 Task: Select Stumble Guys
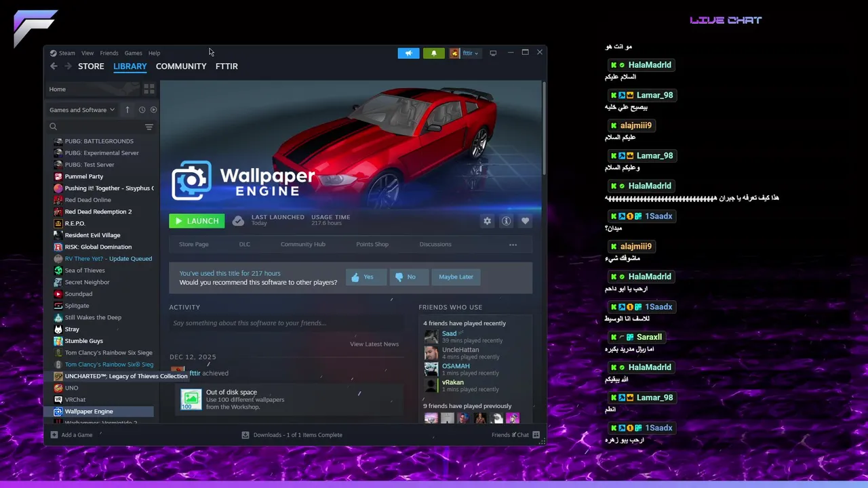point(84,341)
